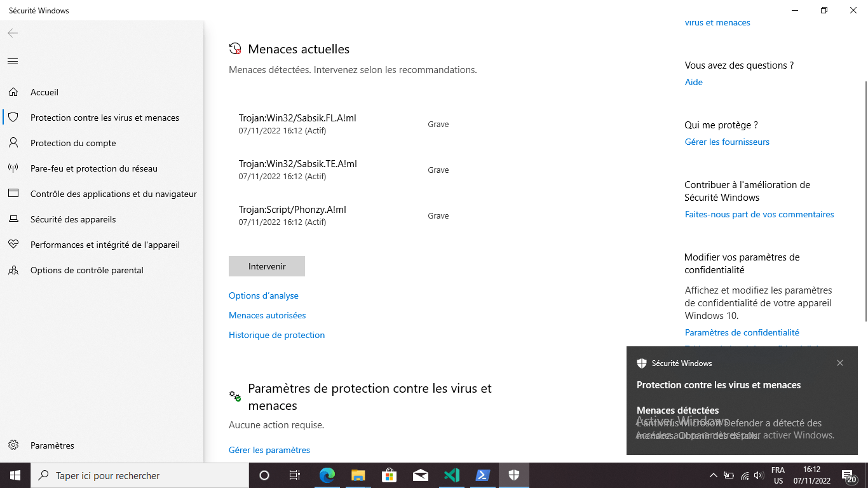Open Mail app from the taskbar
The image size is (868, 488).
(x=421, y=475)
